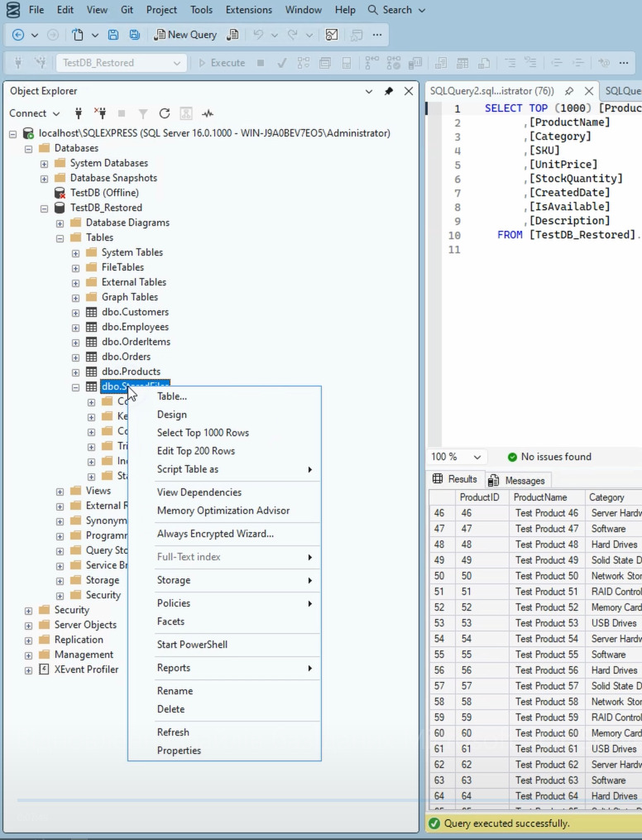Close the SQLQuery2.sql tab
The image size is (642, 840).
pos(588,91)
